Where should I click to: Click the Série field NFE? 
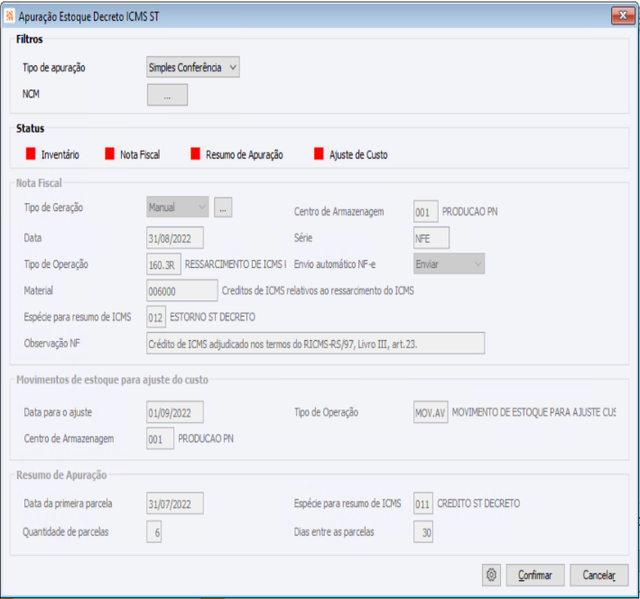431,238
